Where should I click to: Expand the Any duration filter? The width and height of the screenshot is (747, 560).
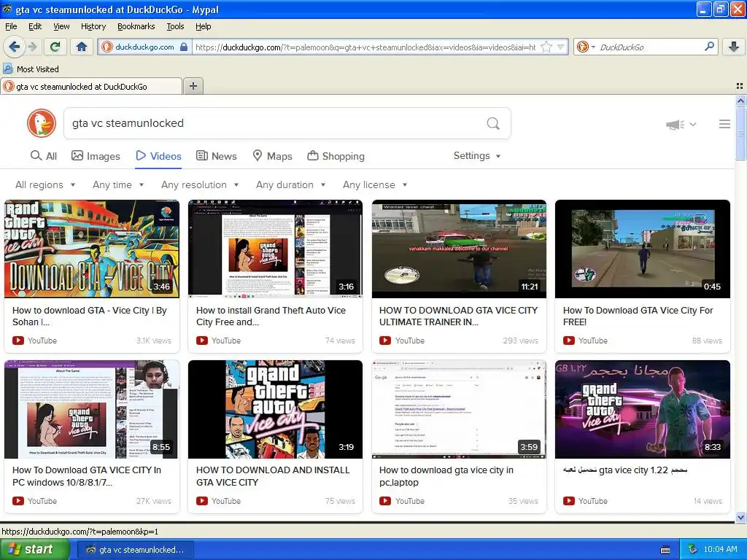tap(290, 184)
